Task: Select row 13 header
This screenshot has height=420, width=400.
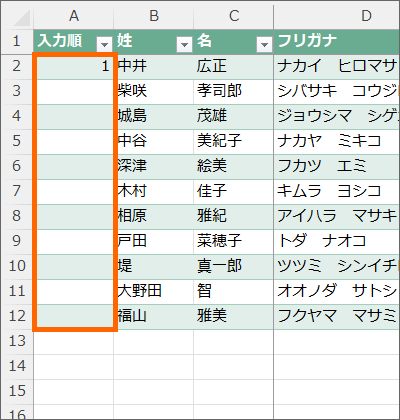Action: [x=17, y=341]
